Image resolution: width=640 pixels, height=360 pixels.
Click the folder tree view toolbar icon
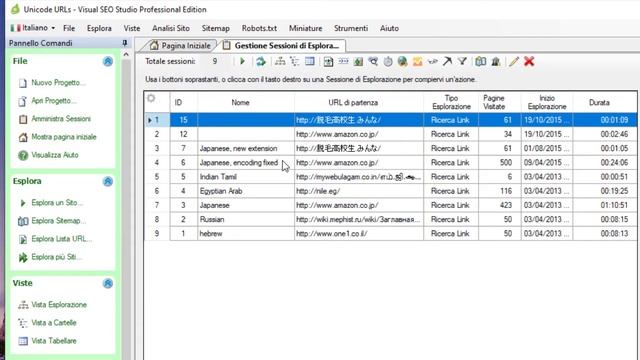(x=295, y=62)
